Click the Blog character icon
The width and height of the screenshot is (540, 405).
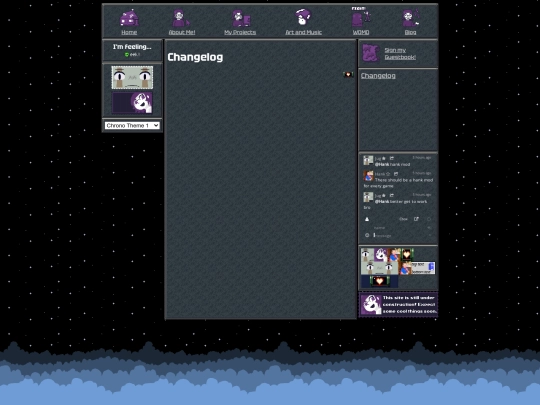pyautogui.click(x=411, y=18)
